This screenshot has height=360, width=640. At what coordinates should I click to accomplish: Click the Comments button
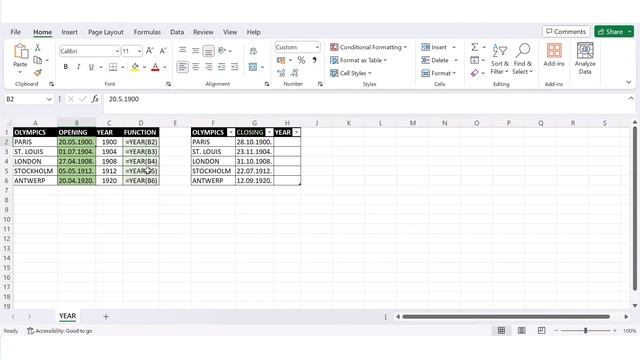(566, 31)
